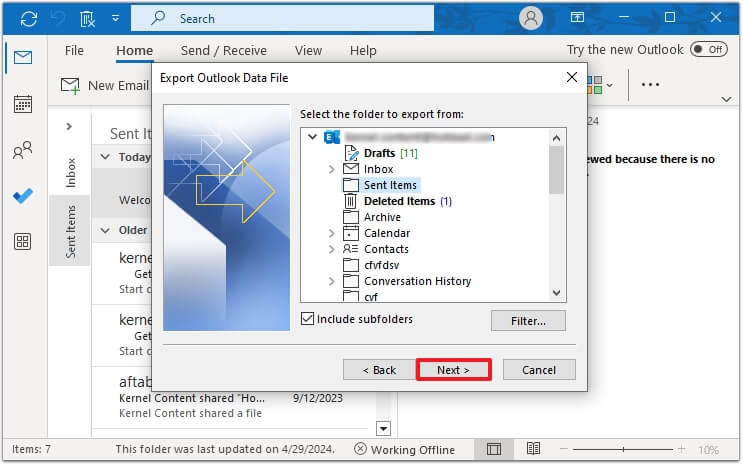Viewport: 743px width, 465px height.
Task: Click Next to continue the export
Action: [x=453, y=370]
